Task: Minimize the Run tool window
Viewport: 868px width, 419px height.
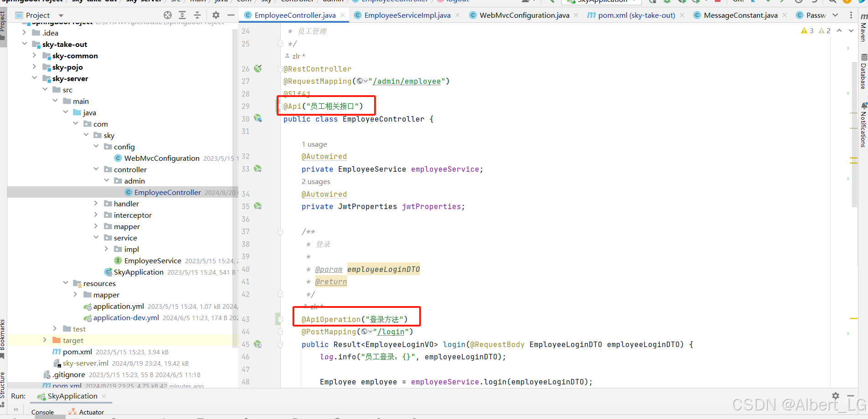Action: (850, 396)
